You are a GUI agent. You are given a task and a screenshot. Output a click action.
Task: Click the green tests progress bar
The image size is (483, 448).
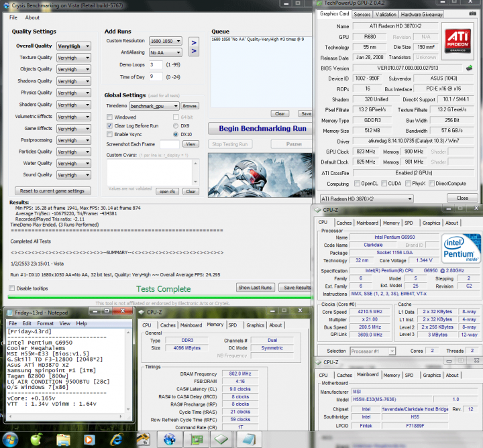(160, 297)
